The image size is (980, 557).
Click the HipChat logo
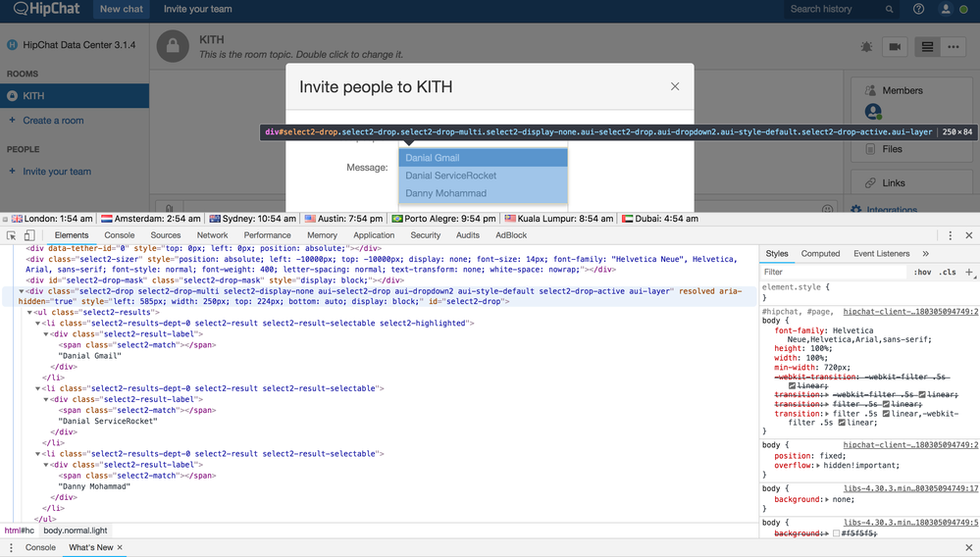click(x=47, y=9)
